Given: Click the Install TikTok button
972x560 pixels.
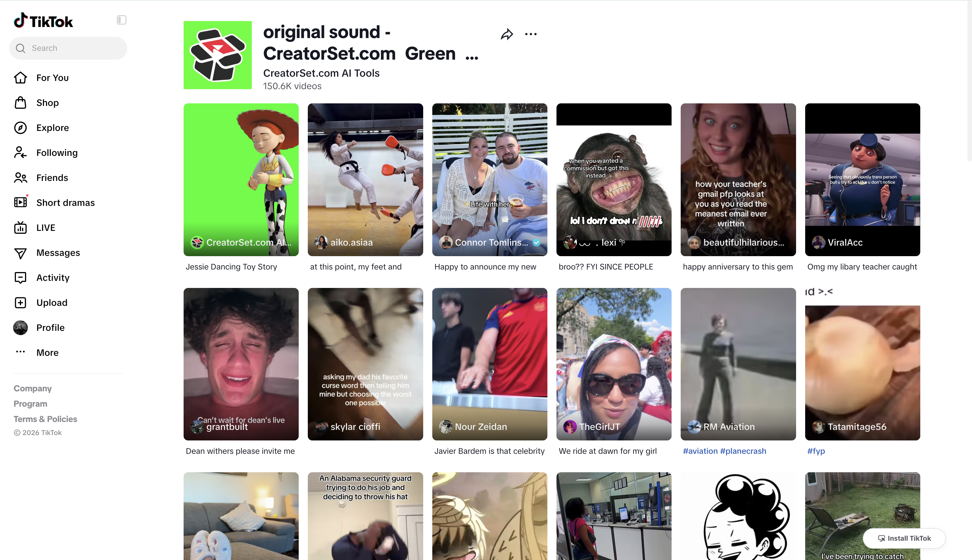Looking at the screenshot, I should 904,538.
